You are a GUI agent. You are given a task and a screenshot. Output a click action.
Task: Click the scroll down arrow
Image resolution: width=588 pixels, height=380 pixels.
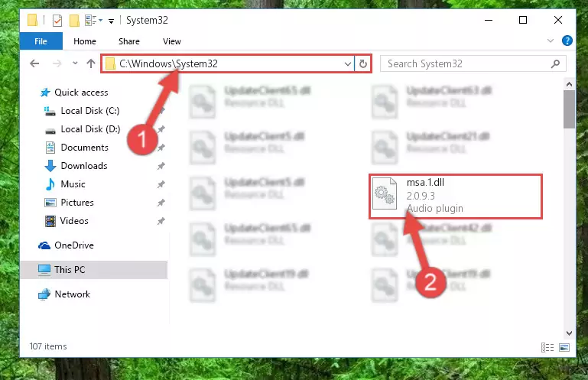[x=569, y=333]
